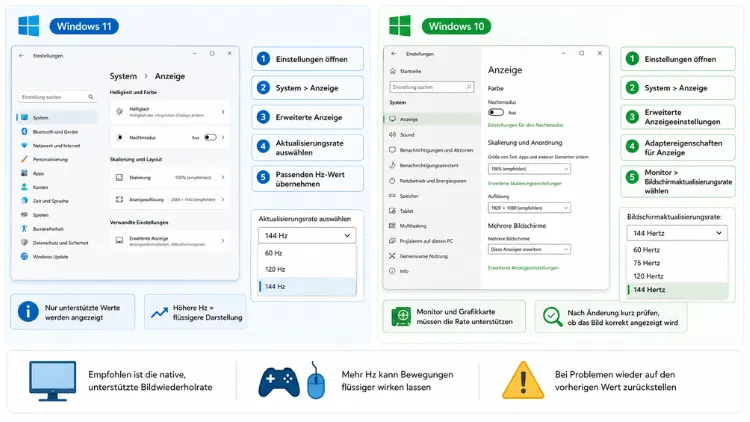Image resolution: width=750 pixels, height=422 pixels.
Task: Click the Benachrichtigungsassistent moon icon
Action: tap(392, 165)
